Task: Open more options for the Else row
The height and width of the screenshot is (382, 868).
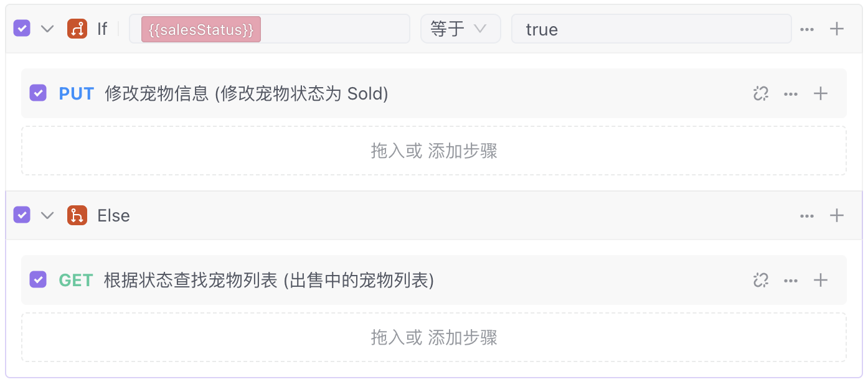Action: point(807,216)
